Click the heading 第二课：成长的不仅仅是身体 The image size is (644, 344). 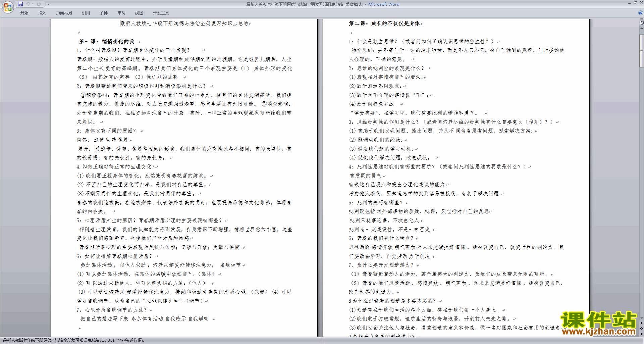[x=384, y=23]
